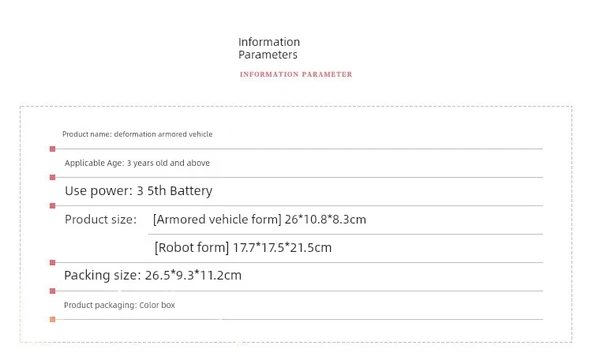592x361 pixels.
Task: Click the red square bullet below Robot form row
Action: [52, 262]
